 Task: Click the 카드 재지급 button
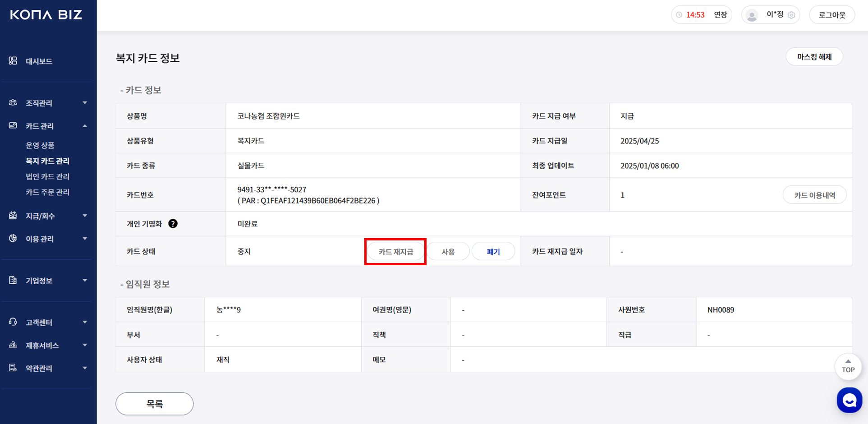click(395, 252)
